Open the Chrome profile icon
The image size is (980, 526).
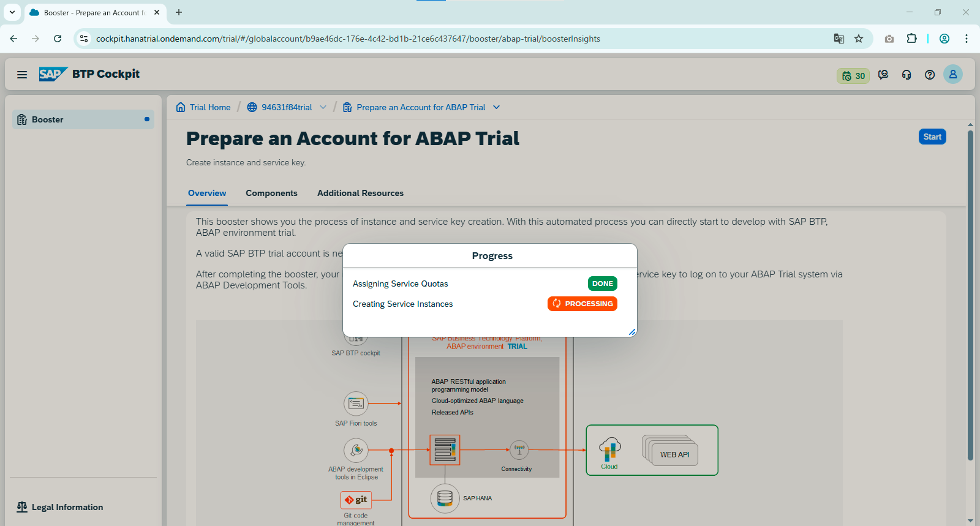pos(944,39)
